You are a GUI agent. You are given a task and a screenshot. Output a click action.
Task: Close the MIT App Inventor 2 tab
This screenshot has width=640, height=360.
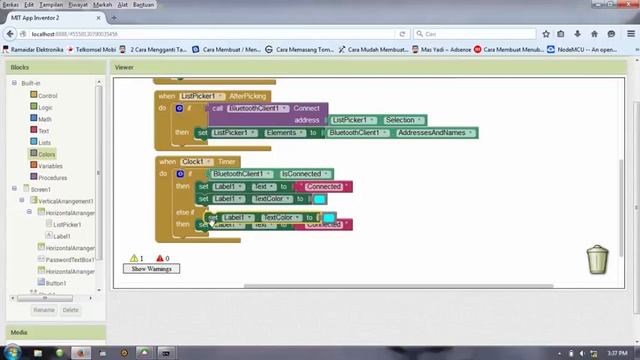point(98,18)
